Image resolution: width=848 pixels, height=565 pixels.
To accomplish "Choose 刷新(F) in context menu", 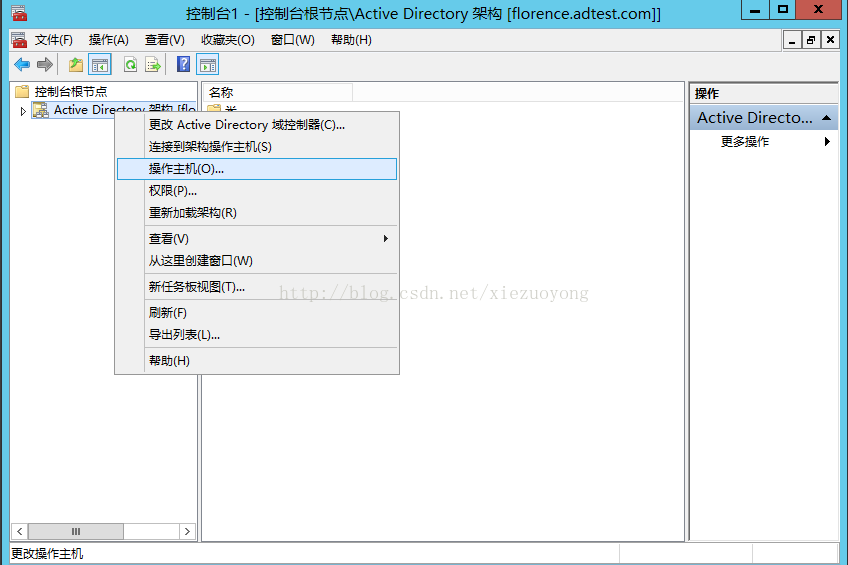I will 257,313.
